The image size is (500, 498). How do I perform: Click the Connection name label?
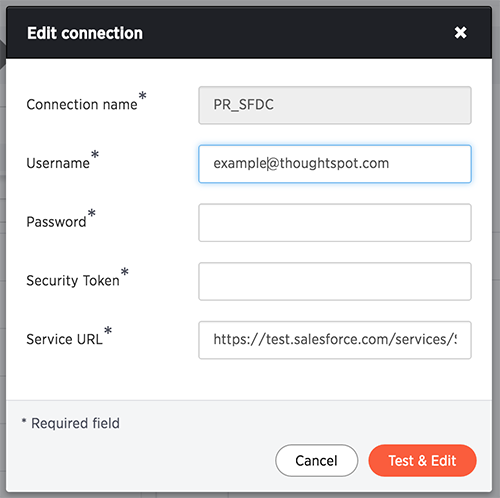[x=82, y=105]
